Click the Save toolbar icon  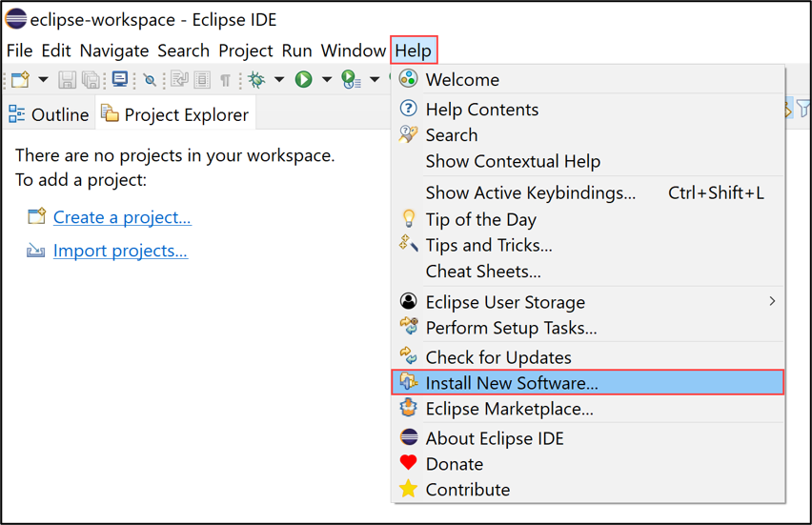click(67, 80)
